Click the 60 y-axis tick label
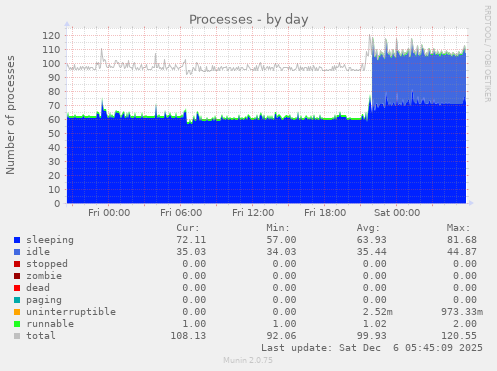This screenshot has width=497, height=371. click(x=54, y=120)
